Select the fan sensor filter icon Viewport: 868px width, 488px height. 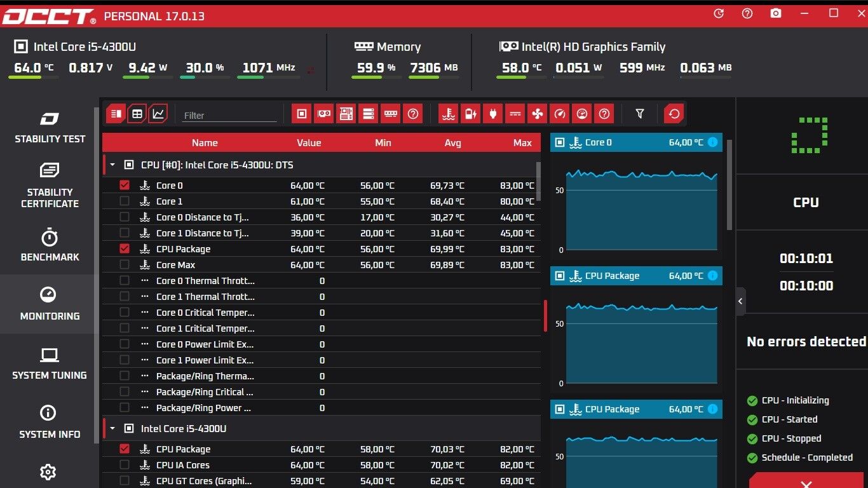point(537,114)
